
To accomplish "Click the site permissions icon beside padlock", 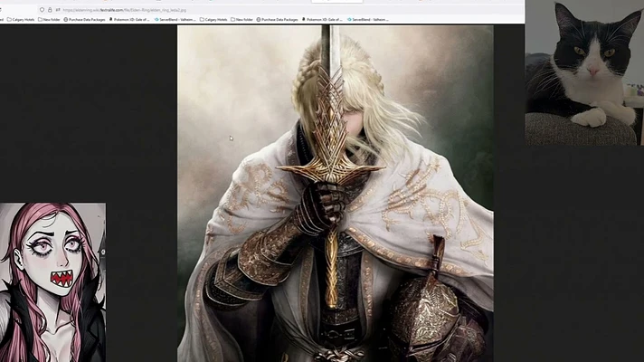I will tap(58, 10).
